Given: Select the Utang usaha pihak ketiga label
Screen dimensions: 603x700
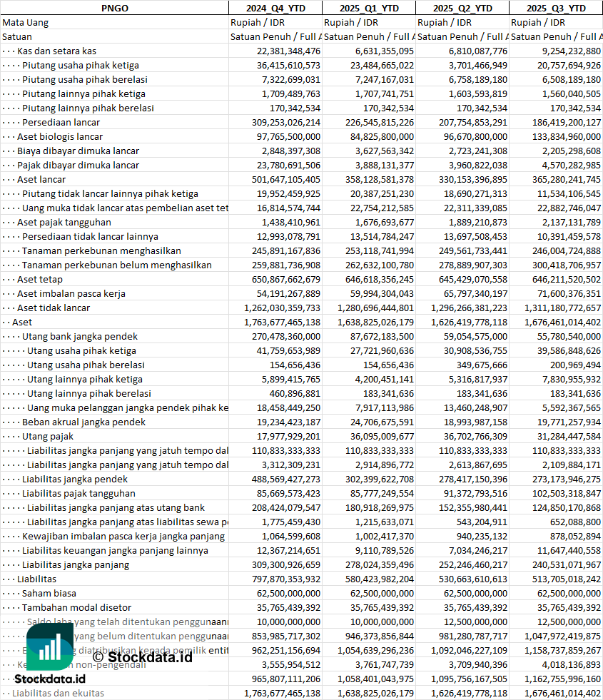Looking at the screenshot, I should point(81,350).
